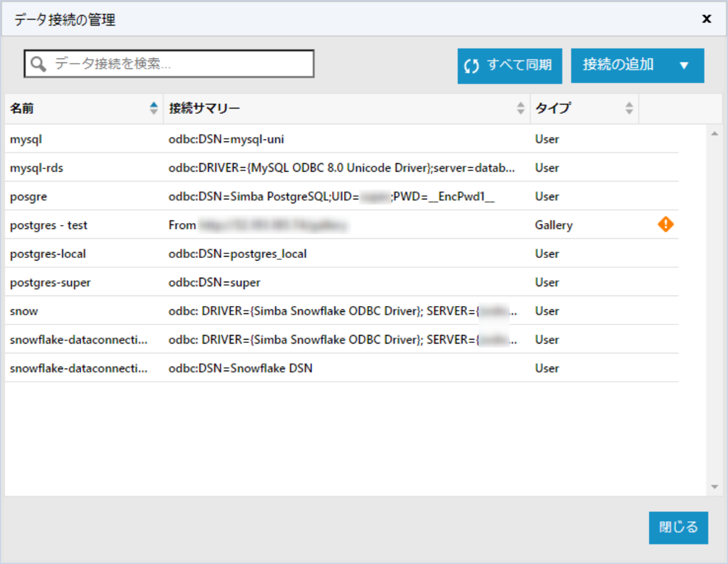Click the orange warning icon on postgres - test row
This screenshot has height=564, width=728.
(665, 224)
